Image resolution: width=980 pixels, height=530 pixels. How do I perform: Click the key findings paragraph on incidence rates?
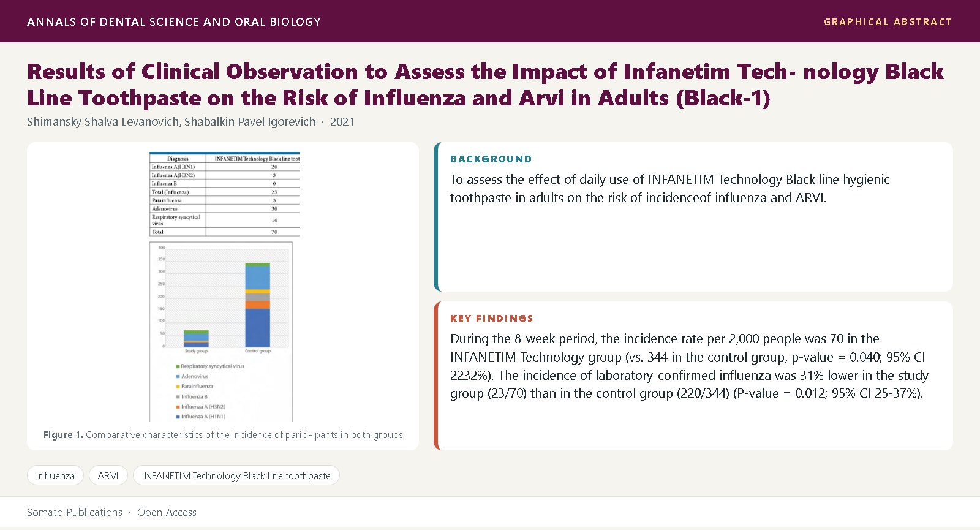(689, 366)
